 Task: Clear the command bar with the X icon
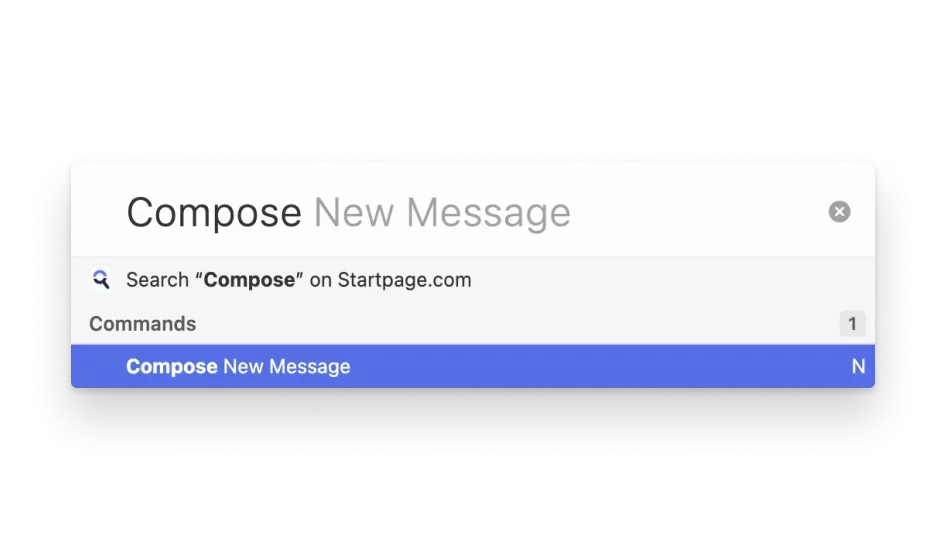(839, 212)
